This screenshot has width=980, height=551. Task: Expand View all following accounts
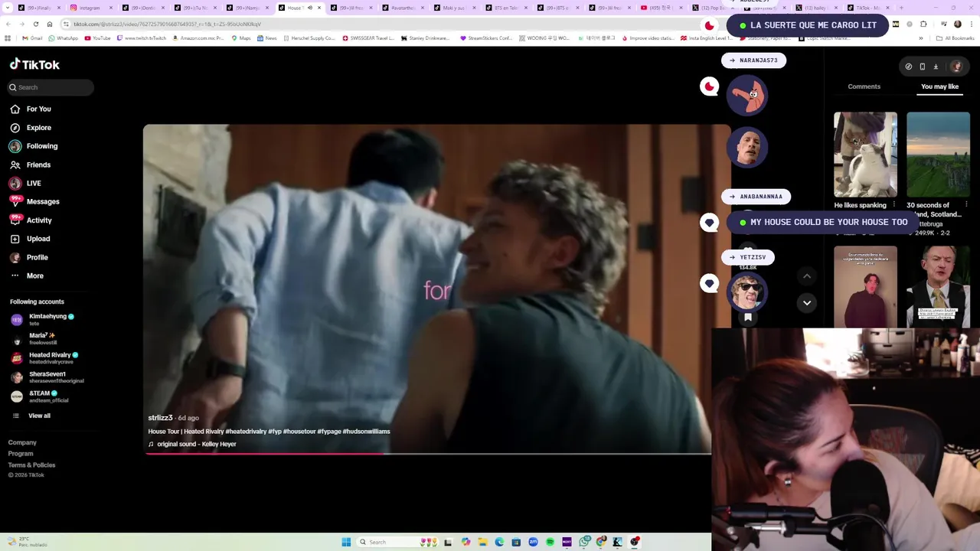31,416
